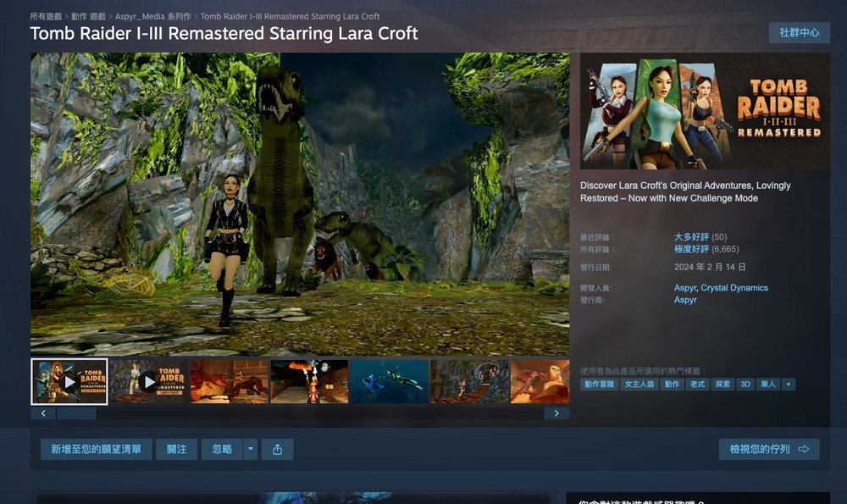This screenshot has height=504, width=847.
Task: Select the last partially visible screenshot thumbnail
Action: tap(540, 382)
